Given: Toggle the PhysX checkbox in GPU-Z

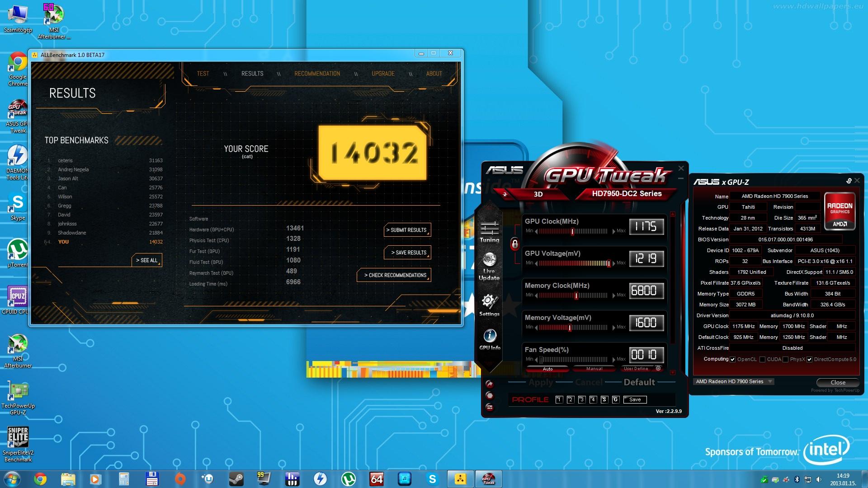Looking at the screenshot, I should click(785, 360).
